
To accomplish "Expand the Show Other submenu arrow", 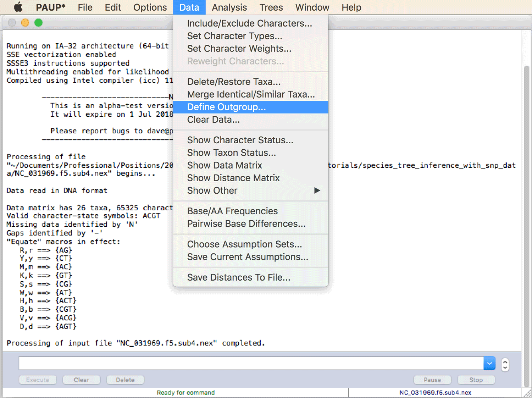I will (317, 190).
